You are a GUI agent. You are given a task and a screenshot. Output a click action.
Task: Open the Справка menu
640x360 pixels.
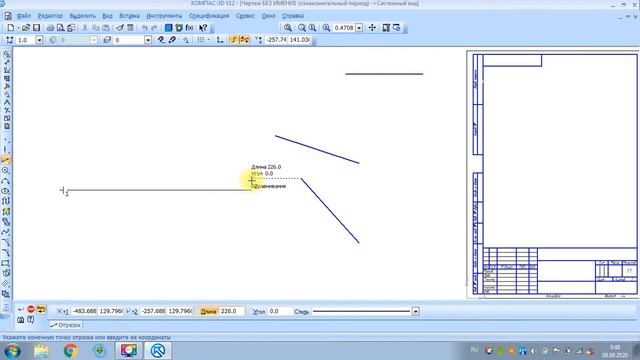coord(293,16)
